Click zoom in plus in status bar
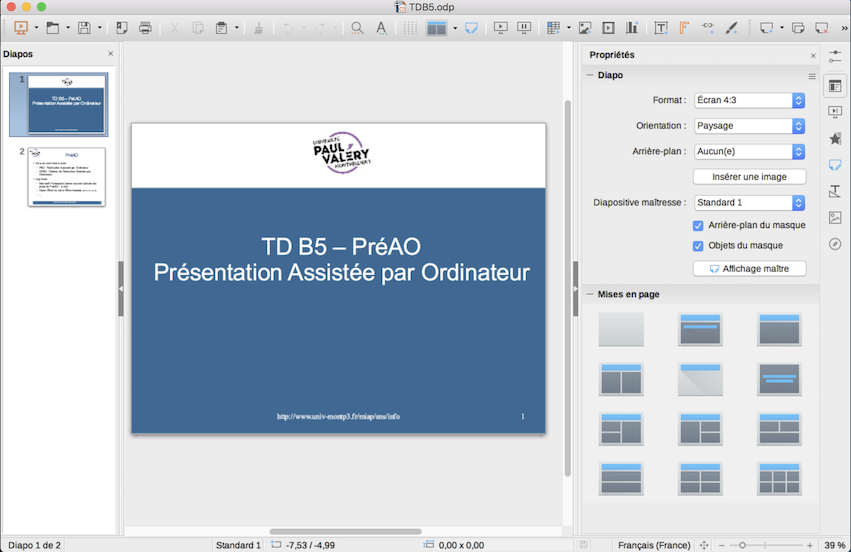The width and height of the screenshot is (851, 552). point(810,545)
